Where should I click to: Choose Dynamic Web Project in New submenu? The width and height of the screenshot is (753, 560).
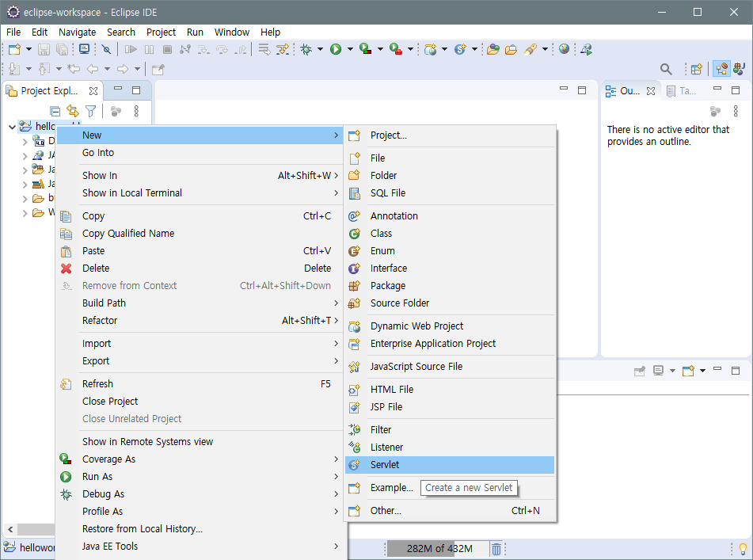(450, 326)
